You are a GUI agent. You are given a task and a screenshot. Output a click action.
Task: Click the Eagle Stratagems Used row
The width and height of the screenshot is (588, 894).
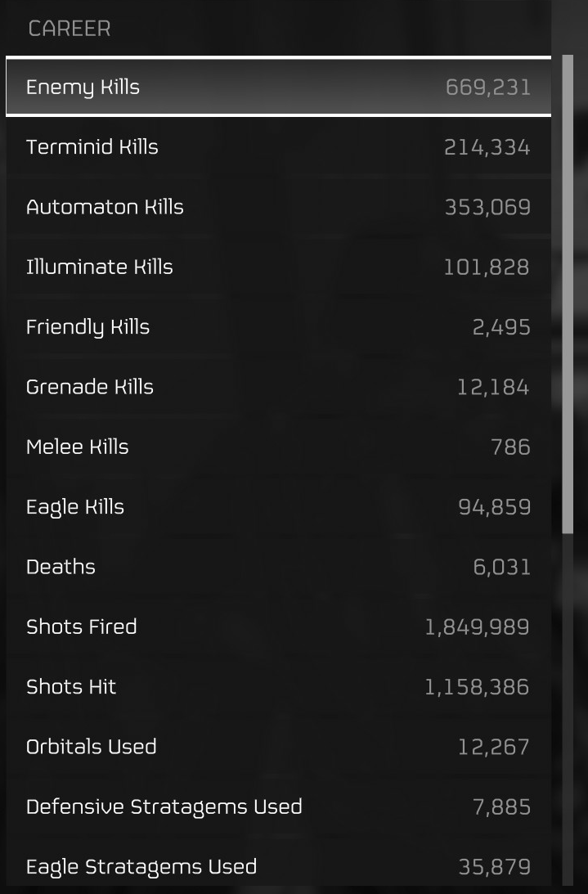tap(278, 866)
